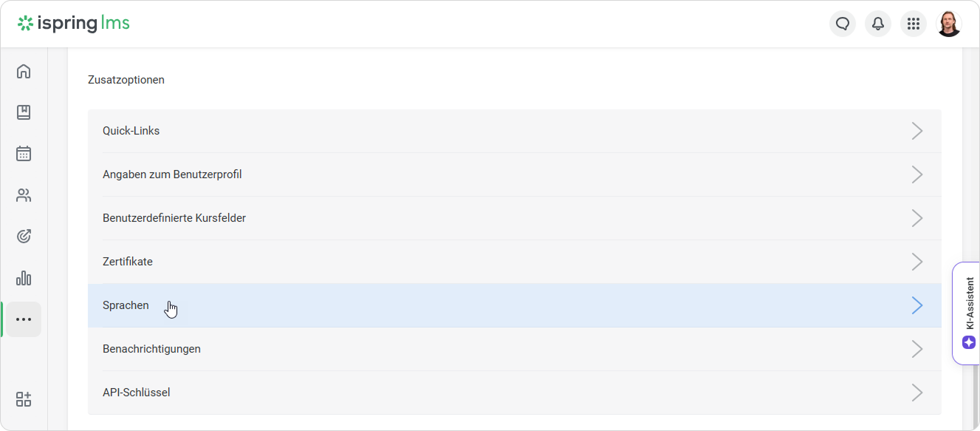Open the goals target icon in sidebar
Screen dimensions: 980x431
pos(24,237)
